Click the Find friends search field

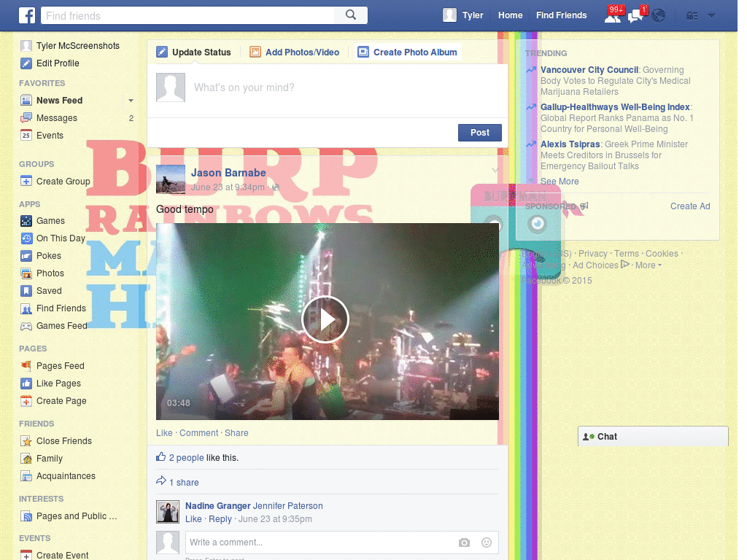point(188,15)
